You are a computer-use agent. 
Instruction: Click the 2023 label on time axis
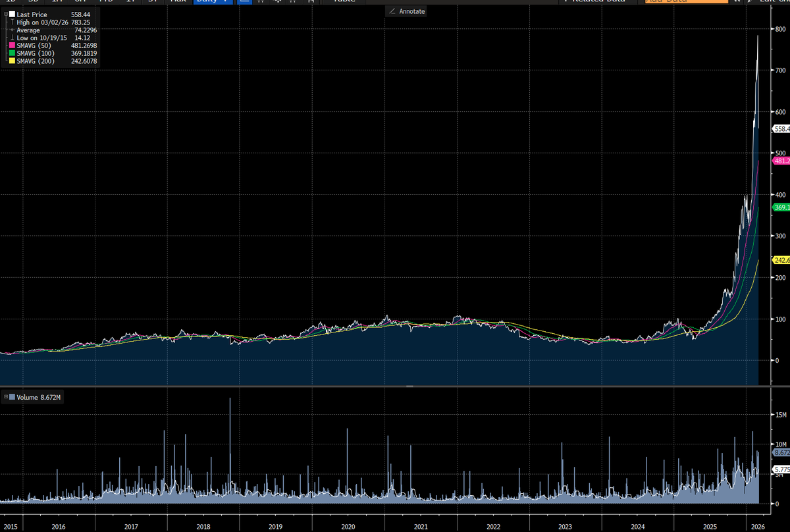[566, 526]
